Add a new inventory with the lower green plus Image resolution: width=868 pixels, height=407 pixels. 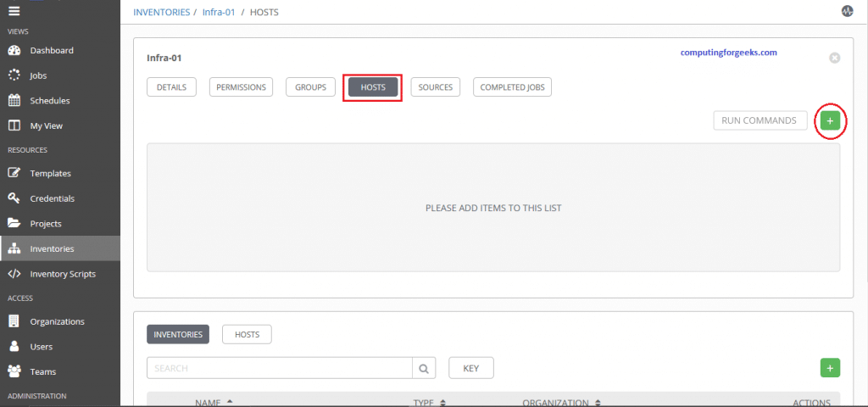pyautogui.click(x=830, y=368)
